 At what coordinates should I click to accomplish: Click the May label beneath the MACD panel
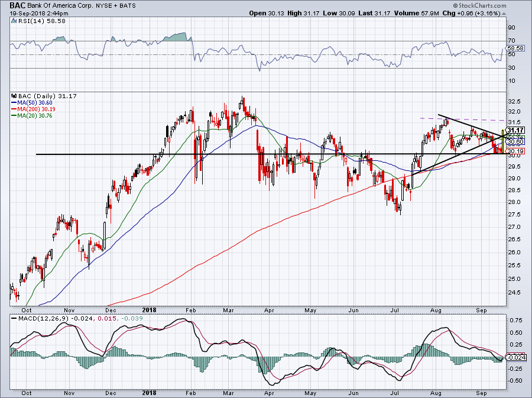[310, 393]
